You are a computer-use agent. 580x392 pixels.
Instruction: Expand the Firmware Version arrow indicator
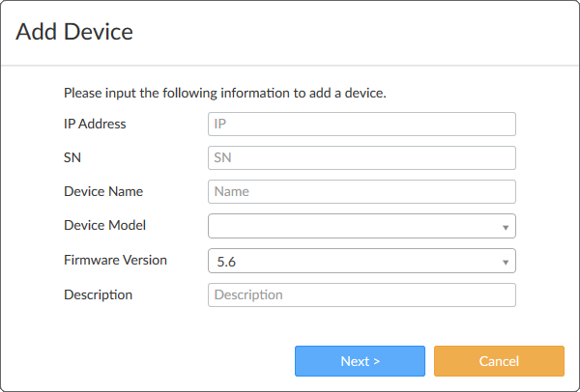(506, 262)
